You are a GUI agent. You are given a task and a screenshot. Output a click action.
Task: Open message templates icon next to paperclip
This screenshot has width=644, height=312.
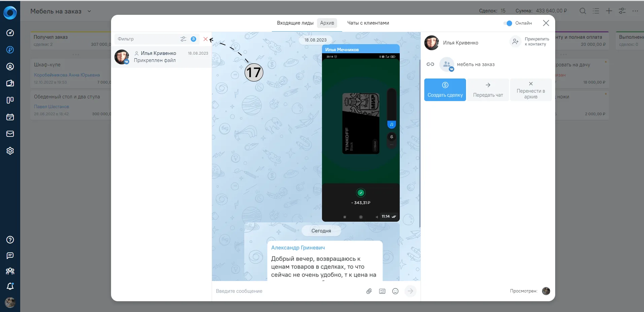click(x=382, y=291)
